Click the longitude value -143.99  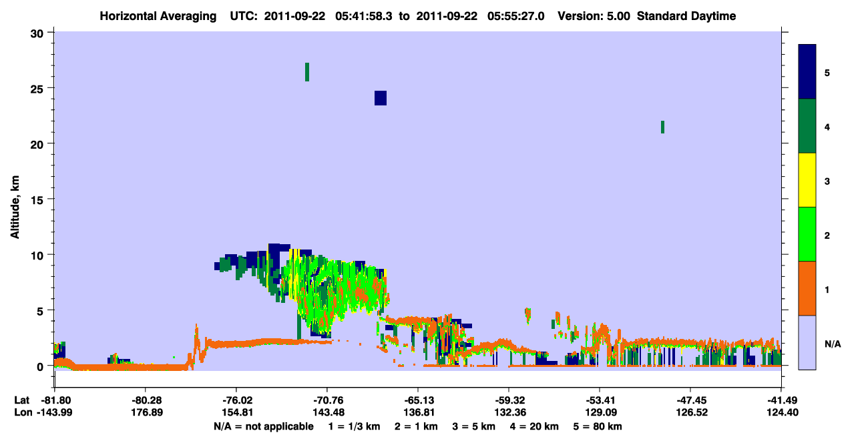54,412
